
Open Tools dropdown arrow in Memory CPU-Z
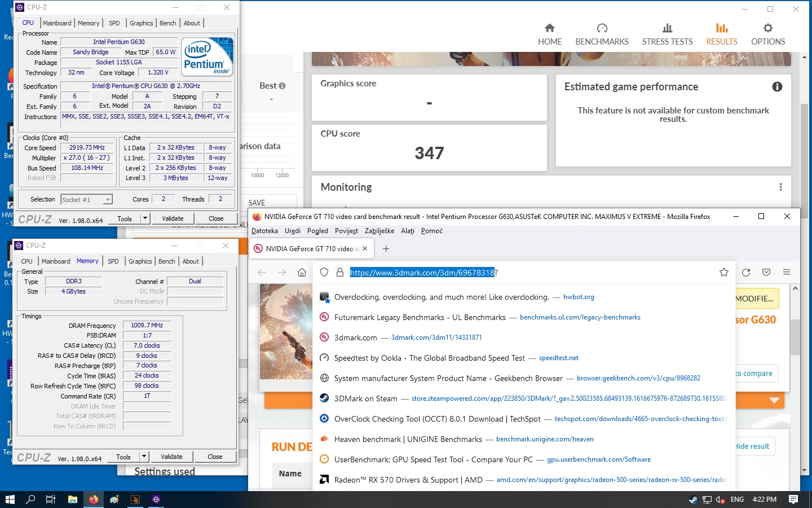tap(144, 457)
